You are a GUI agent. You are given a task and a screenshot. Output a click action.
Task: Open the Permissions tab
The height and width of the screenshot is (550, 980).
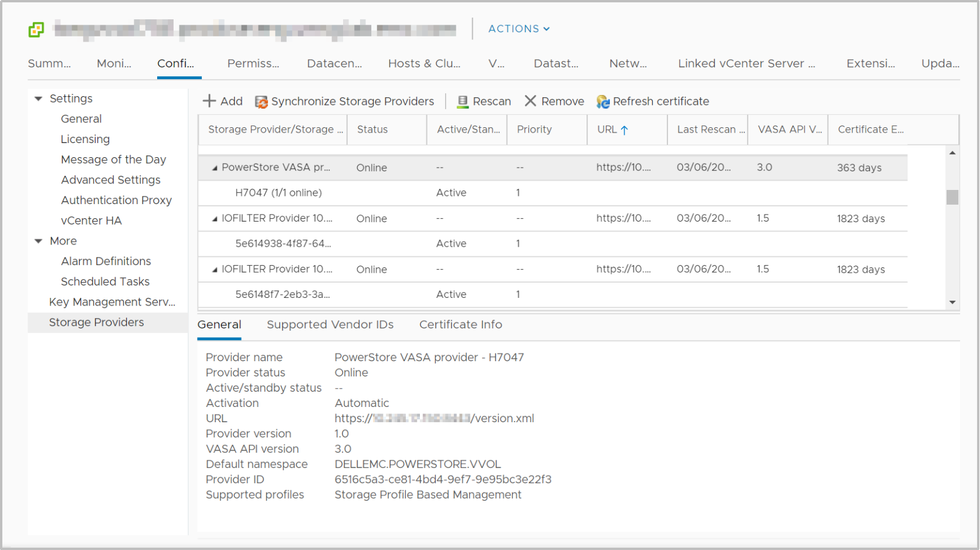coord(253,63)
